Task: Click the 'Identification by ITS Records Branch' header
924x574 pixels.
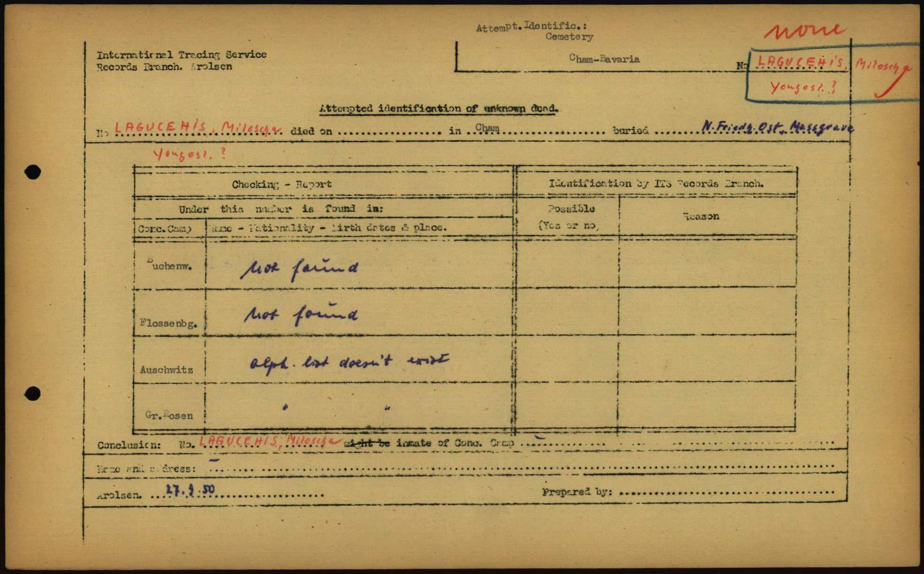Action: click(x=656, y=183)
